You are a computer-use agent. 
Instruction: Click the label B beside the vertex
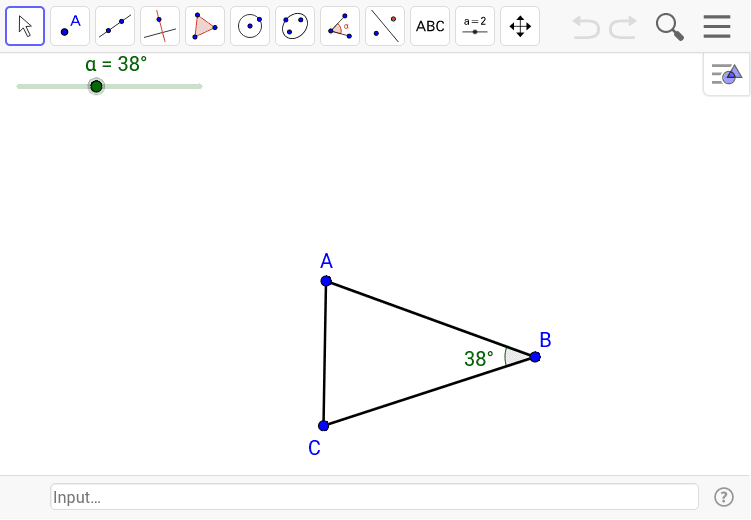(x=546, y=340)
